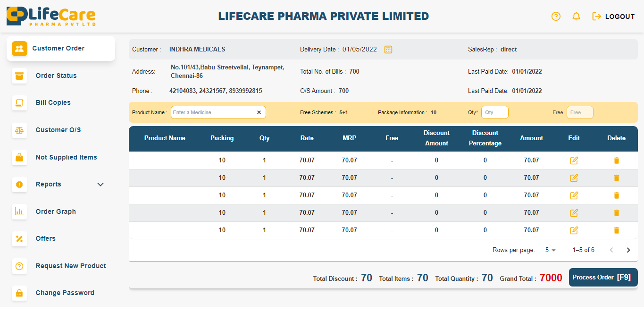Edit the first order row
The width and height of the screenshot is (644, 312).
coord(574,160)
